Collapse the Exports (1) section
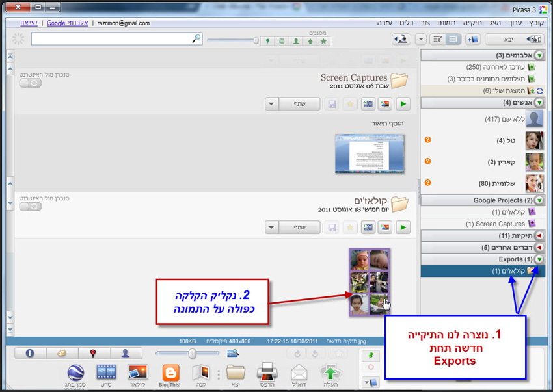553x392 pixels. [x=539, y=259]
